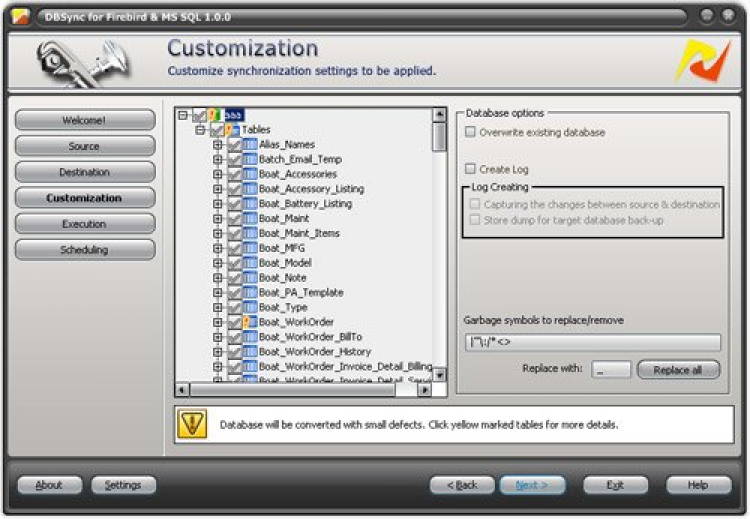Viewport: 750px width, 519px height.
Task: Select the Boat_PA_Template table row label
Action: pos(301,293)
